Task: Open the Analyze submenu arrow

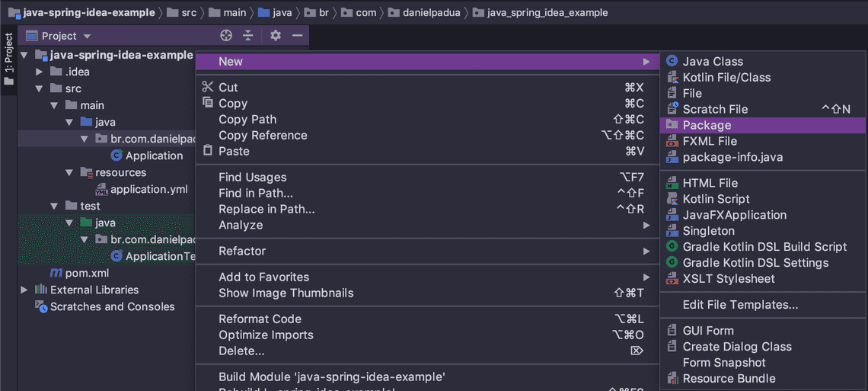Action: coord(646,226)
